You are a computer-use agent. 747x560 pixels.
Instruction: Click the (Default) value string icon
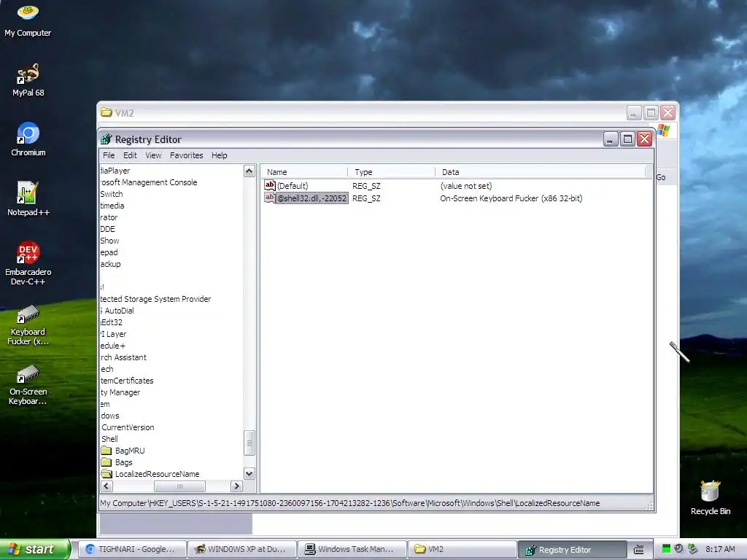tap(270, 185)
